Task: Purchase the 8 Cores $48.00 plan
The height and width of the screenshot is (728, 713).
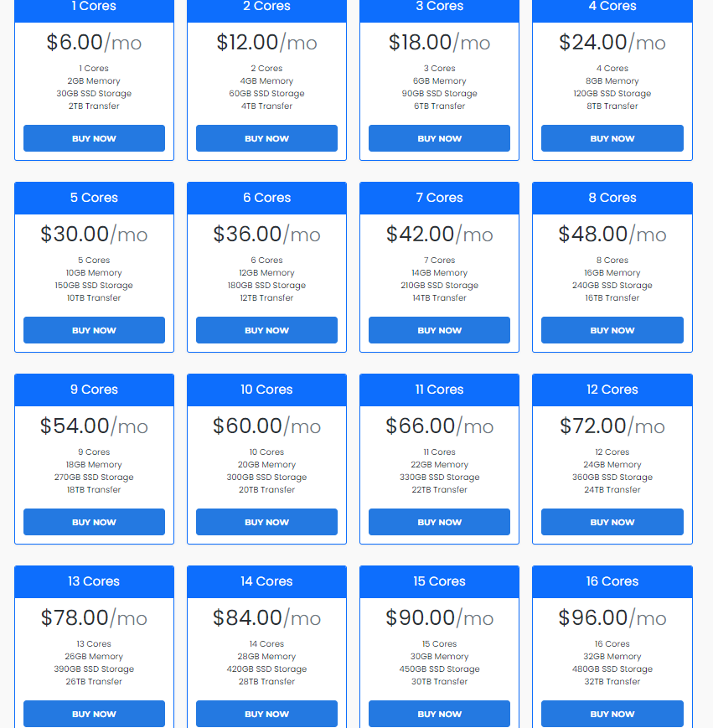Action: coord(612,330)
